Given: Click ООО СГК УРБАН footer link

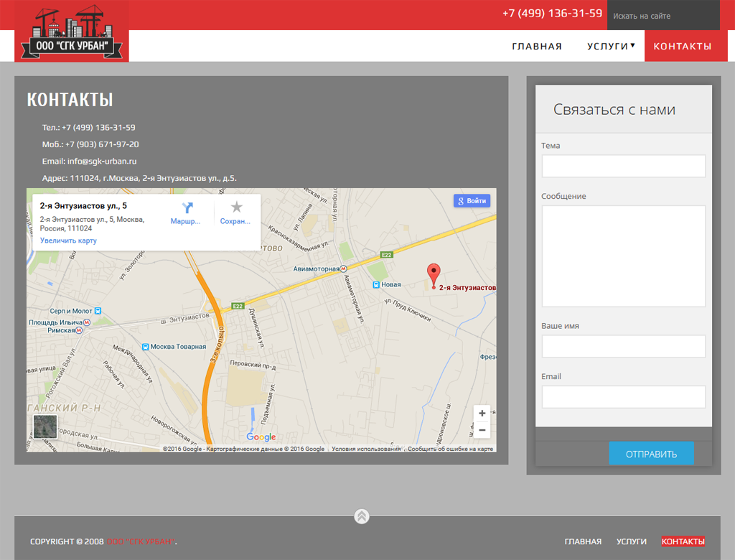Looking at the screenshot, I should pyautogui.click(x=141, y=541).
